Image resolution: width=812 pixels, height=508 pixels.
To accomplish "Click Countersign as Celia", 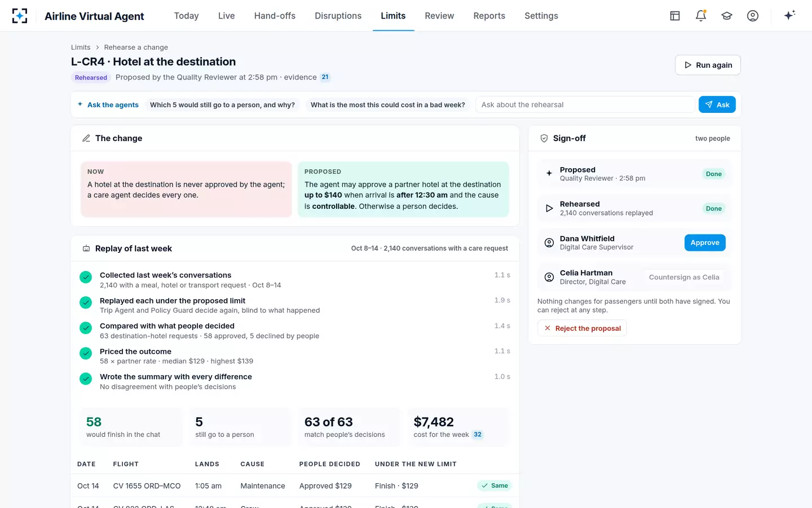I will point(684,277).
